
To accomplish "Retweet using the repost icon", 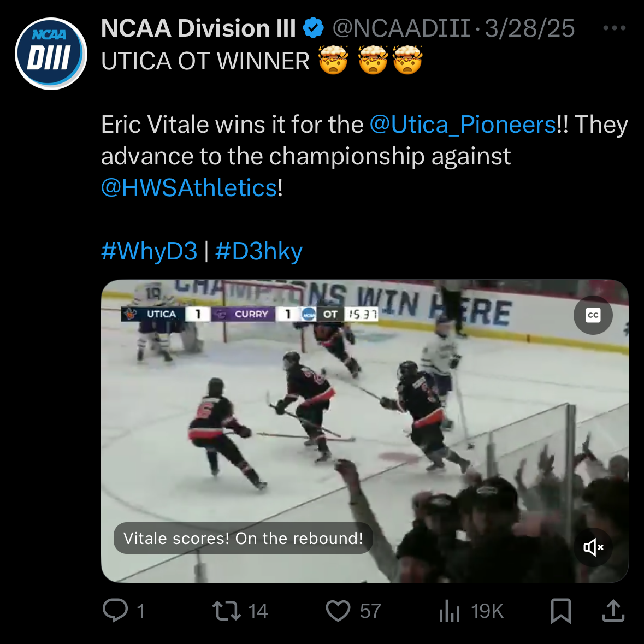I will pyautogui.click(x=227, y=610).
